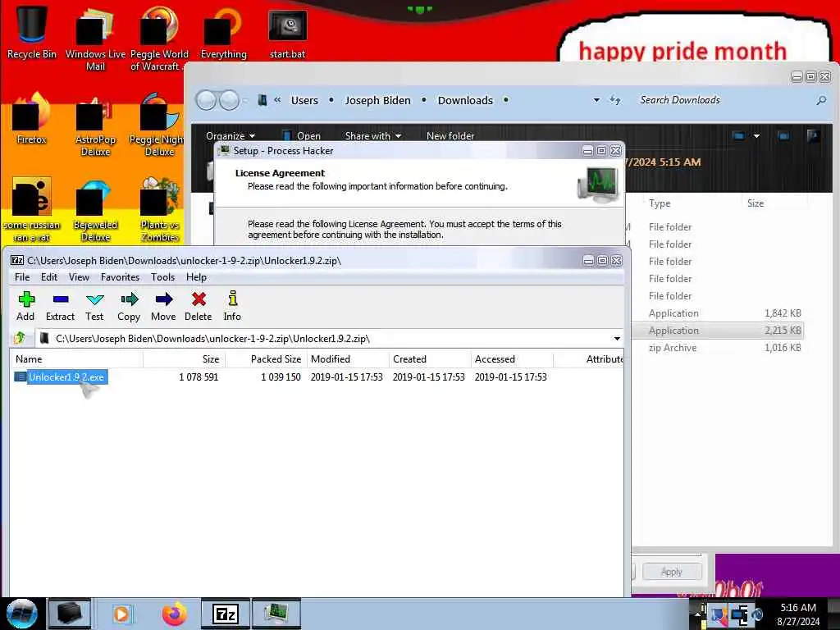
Task: Click Users in the Explorer breadcrumb
Action: (x=304, y=100)
